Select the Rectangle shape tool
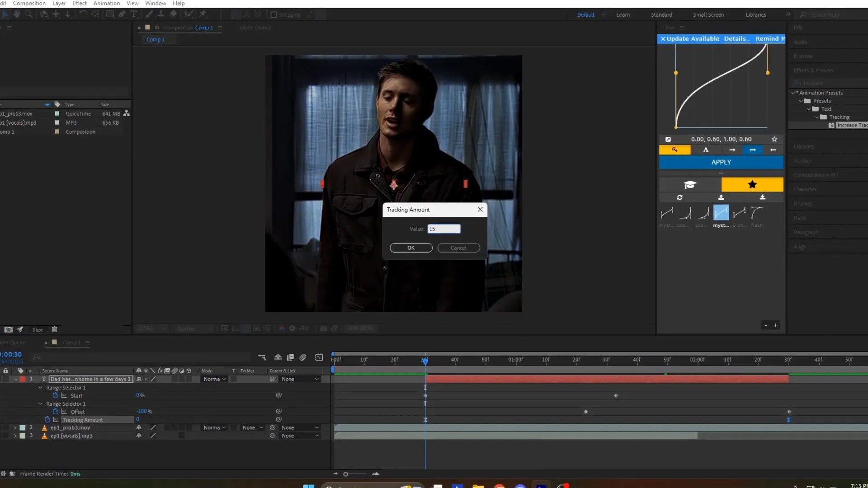The width and height of the screenshot is (868, 488). (x=110, y=14)
